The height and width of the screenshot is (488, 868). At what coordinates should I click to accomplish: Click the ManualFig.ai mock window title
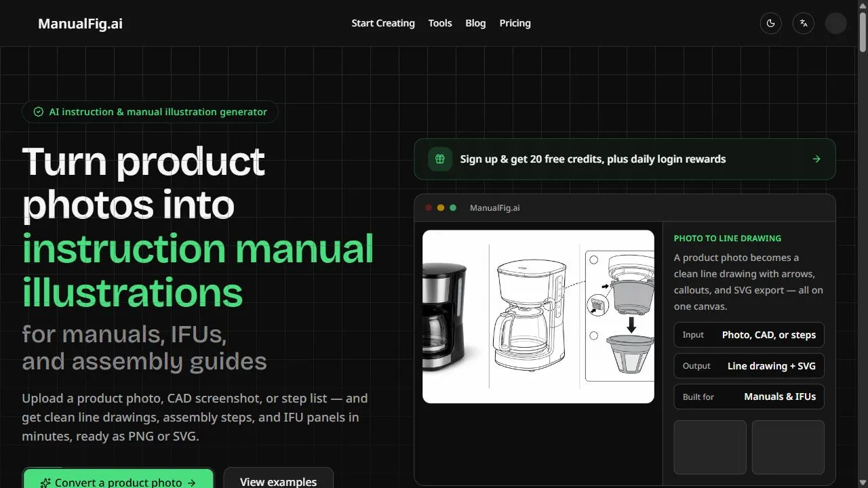[495, 208]
